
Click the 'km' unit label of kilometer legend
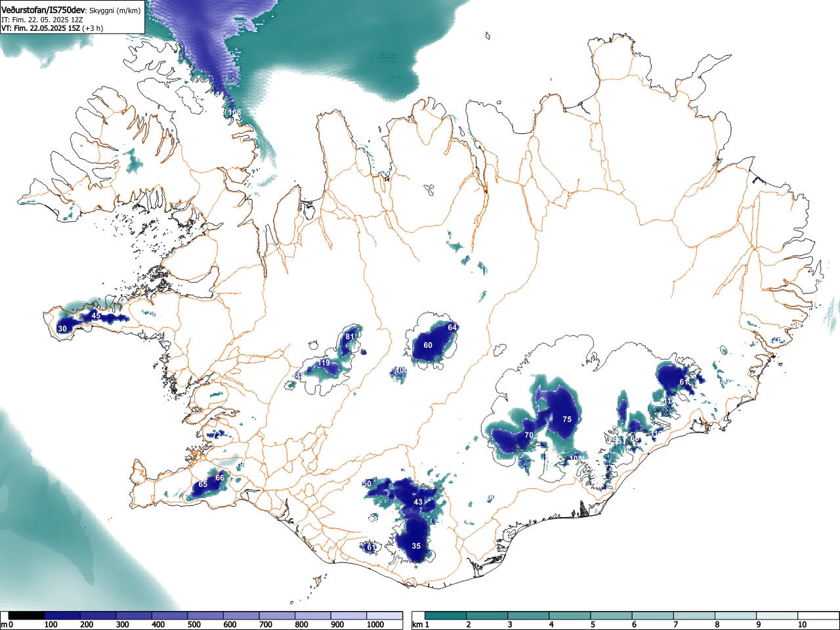[x=417, y=625]
